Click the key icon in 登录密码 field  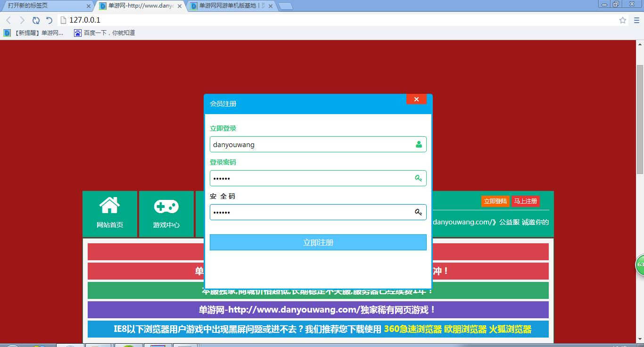(x=418, y=178)
